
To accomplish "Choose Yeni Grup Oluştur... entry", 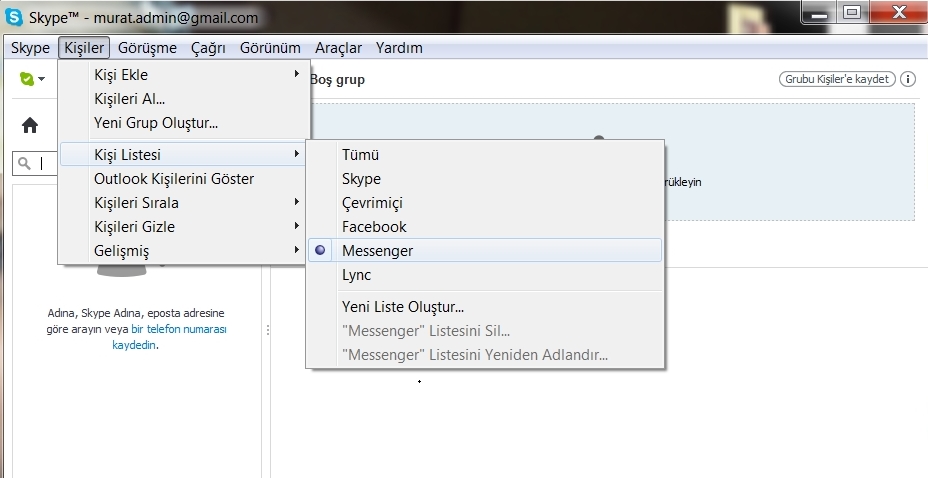I will 183,123.
